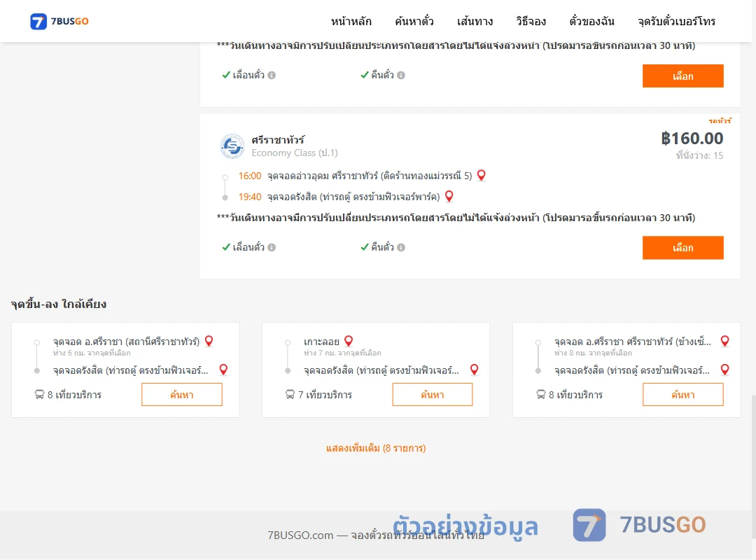Bus icon in the ห่าง 8 กม. card
The image size is (756, 560).
coord(540,395)
